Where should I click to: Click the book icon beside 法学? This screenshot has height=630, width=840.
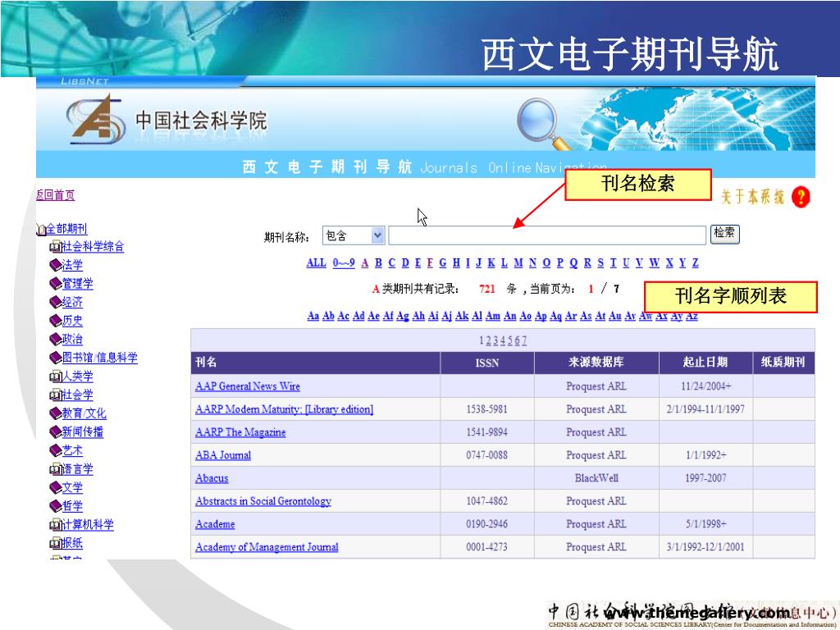click(55, 265)
